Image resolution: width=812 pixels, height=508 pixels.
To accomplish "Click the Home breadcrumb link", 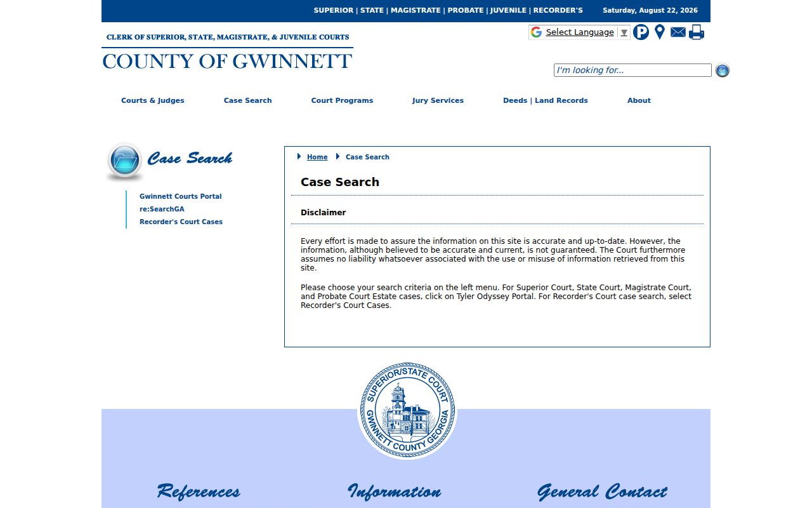I will (317, 157).
